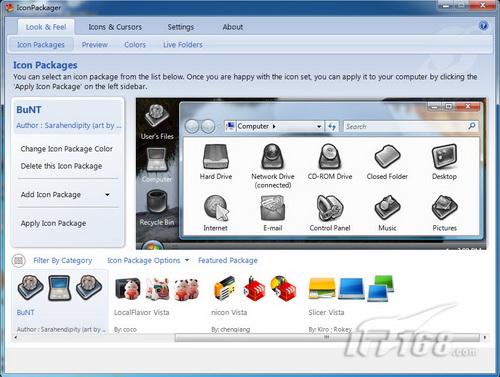Open the Settings tab

[180, 27]
